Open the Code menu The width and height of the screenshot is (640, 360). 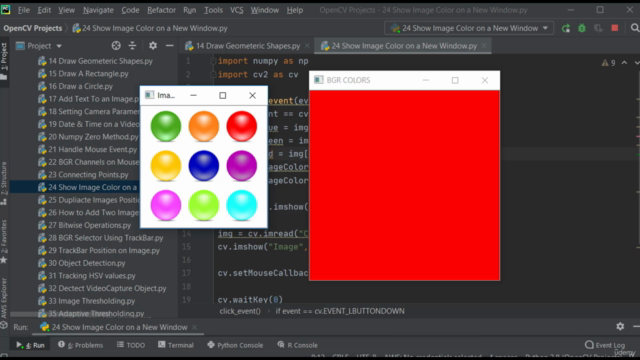pyautogui.click(x=130, y=10)
